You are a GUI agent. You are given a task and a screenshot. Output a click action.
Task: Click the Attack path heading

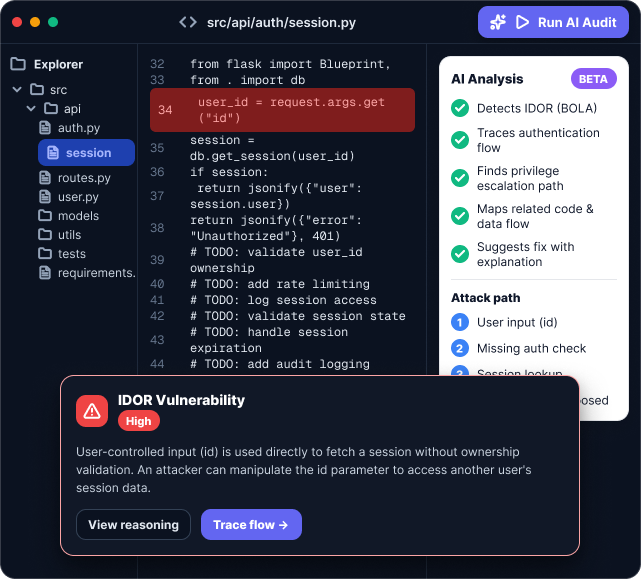[x=486, y=298]
